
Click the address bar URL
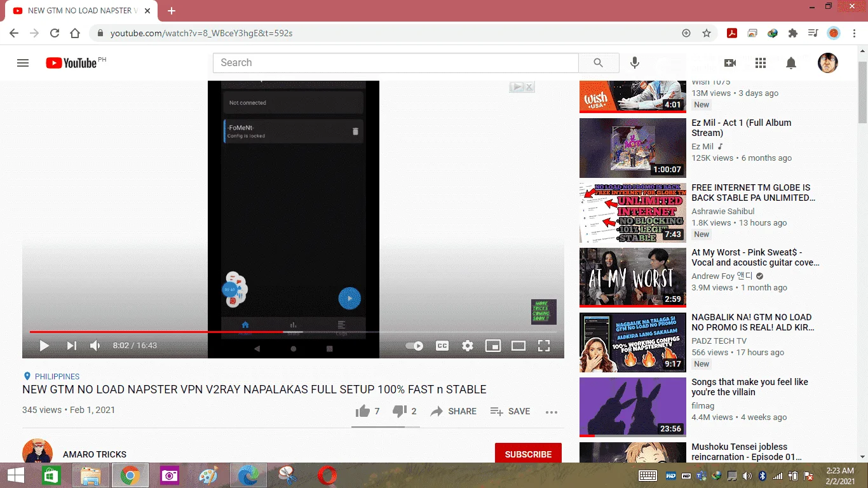coord(201,33)
